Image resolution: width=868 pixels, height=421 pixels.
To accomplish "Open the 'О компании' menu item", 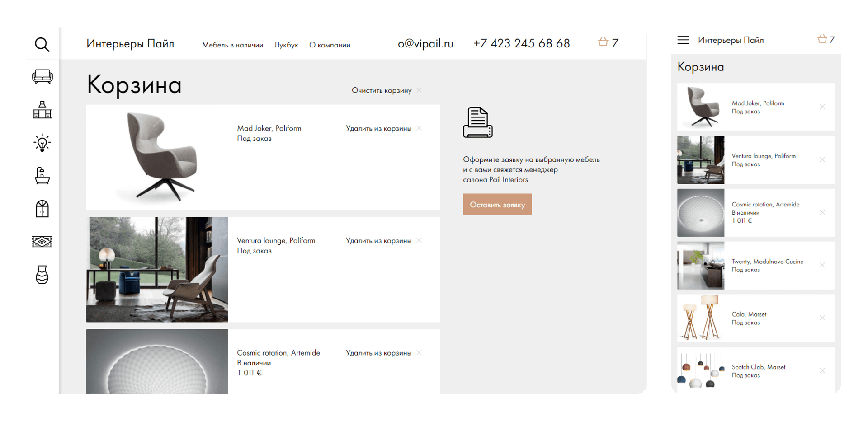I will (x=330, y=45).
